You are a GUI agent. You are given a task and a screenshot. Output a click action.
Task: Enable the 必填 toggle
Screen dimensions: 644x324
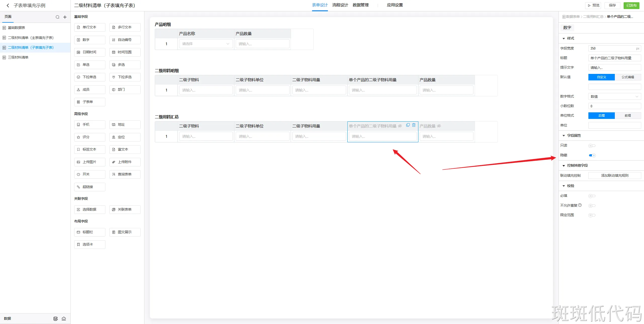pyautogui.click(x=592, y=196)
